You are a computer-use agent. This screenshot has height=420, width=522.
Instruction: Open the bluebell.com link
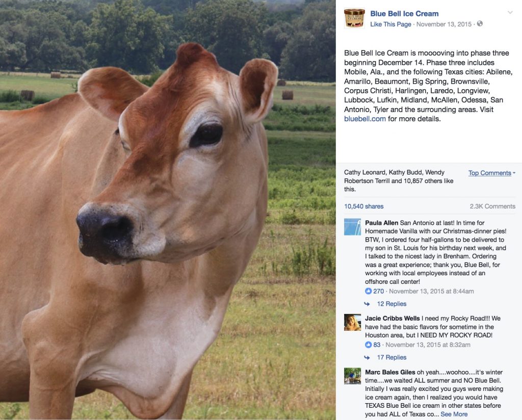[365, 119]
